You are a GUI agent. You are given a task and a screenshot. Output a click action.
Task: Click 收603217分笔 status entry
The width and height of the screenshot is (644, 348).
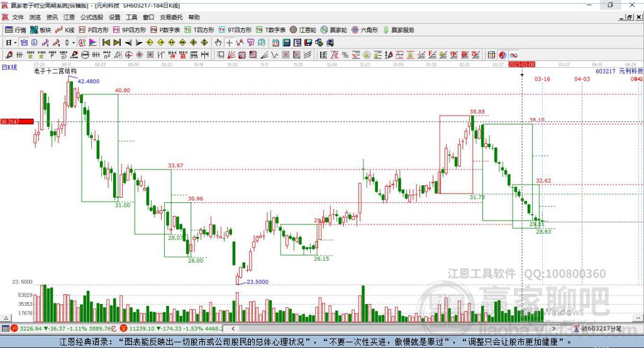point(599,329)
